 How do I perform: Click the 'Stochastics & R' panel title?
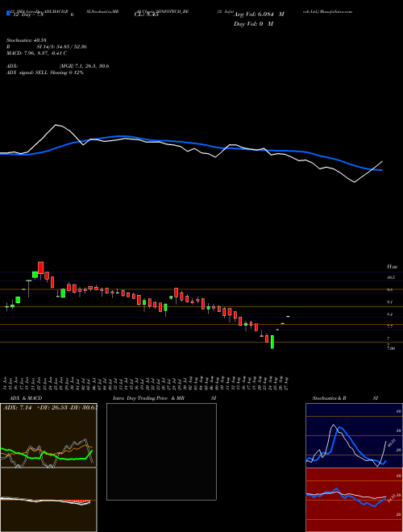(x=329, y=398)
